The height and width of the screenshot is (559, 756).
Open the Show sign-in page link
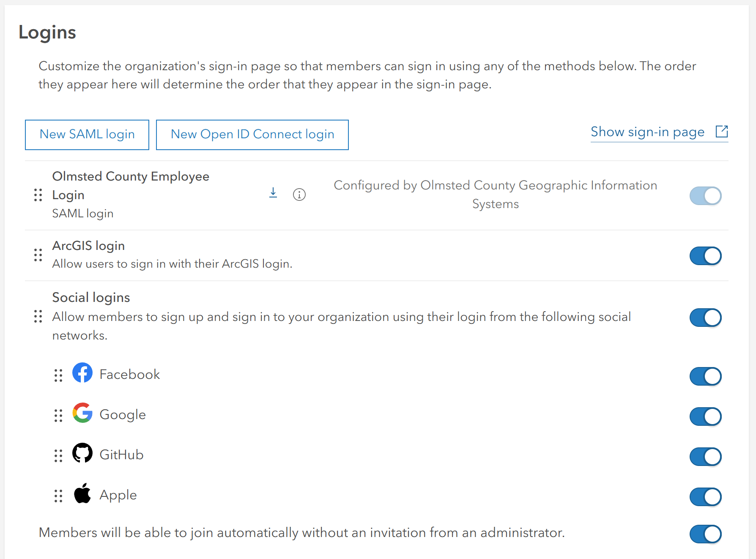659,132
